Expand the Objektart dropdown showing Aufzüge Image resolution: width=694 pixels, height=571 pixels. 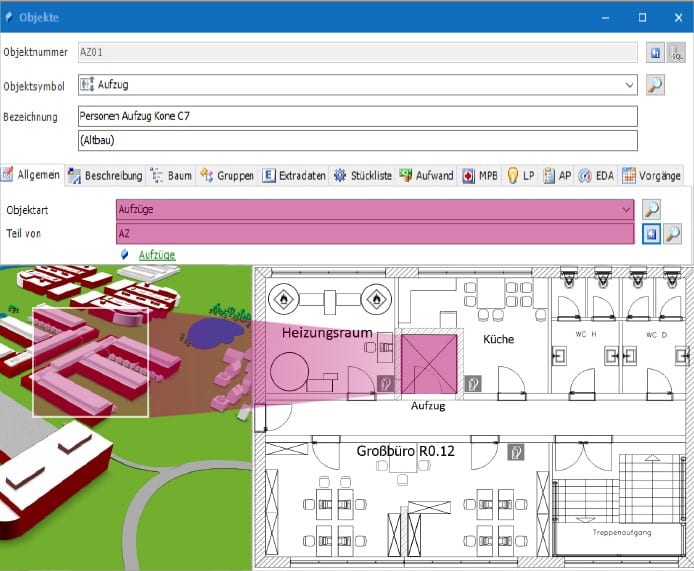[x=626, y=209]
